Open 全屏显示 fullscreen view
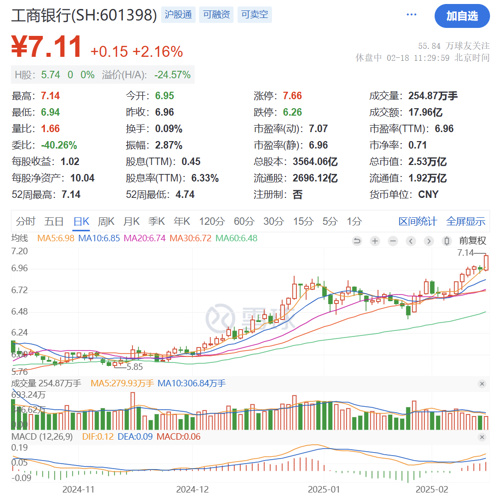Image resolution: width=500 pixels, height=500 pixels. coord(466,221)
